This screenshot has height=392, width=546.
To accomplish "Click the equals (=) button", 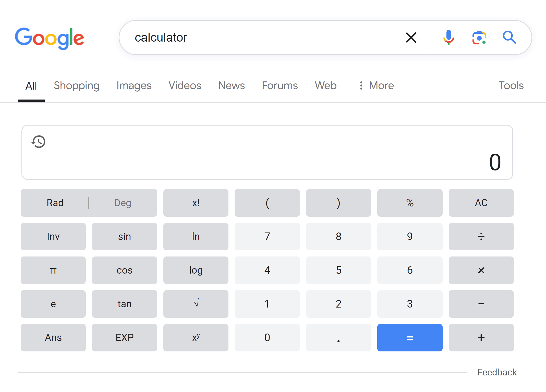I will click(409, 338).
